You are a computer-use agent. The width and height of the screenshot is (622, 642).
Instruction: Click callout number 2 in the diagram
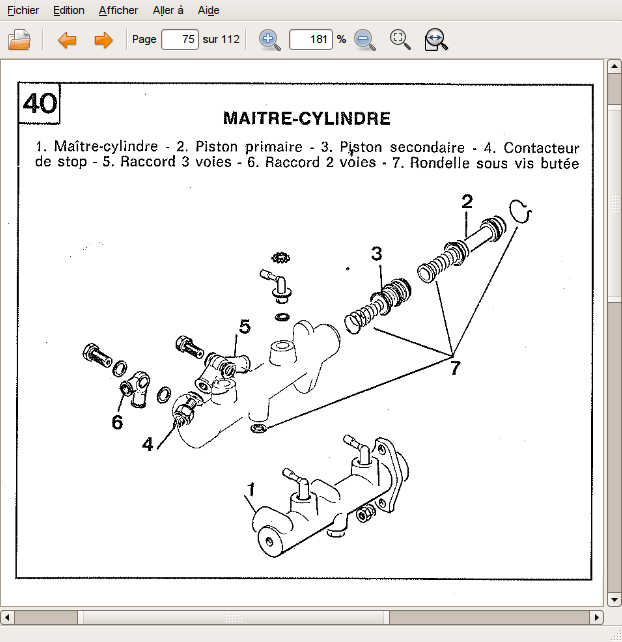[x=467, y=201]
